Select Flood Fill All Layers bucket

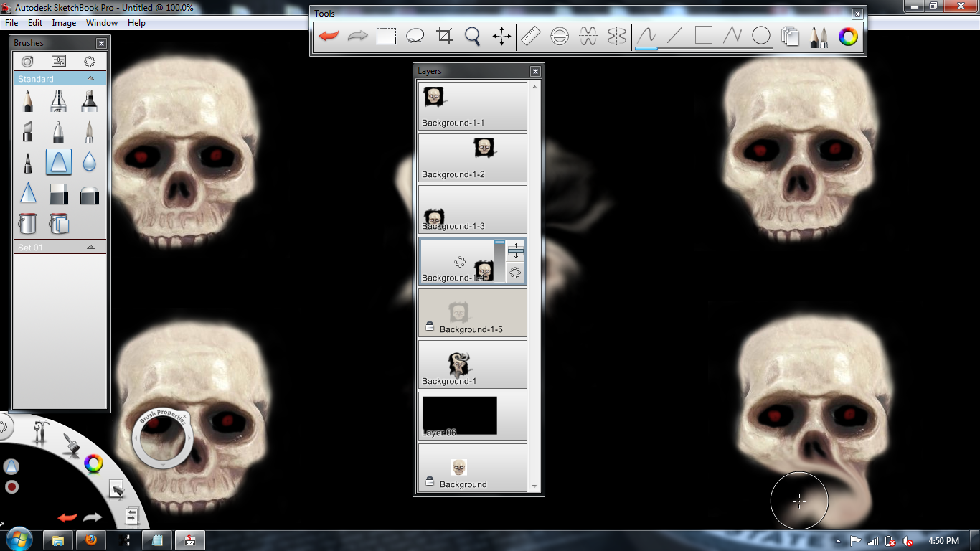click(59, 224)
